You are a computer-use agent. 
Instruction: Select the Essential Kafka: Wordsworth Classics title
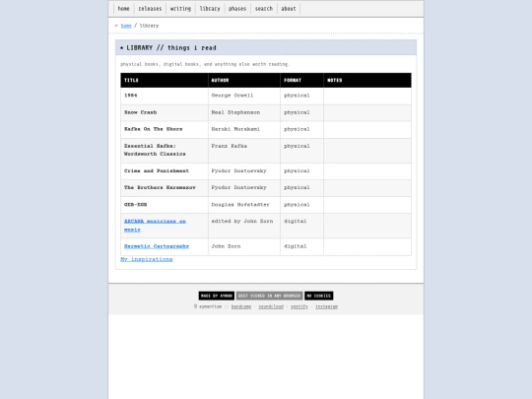point(155,150)
